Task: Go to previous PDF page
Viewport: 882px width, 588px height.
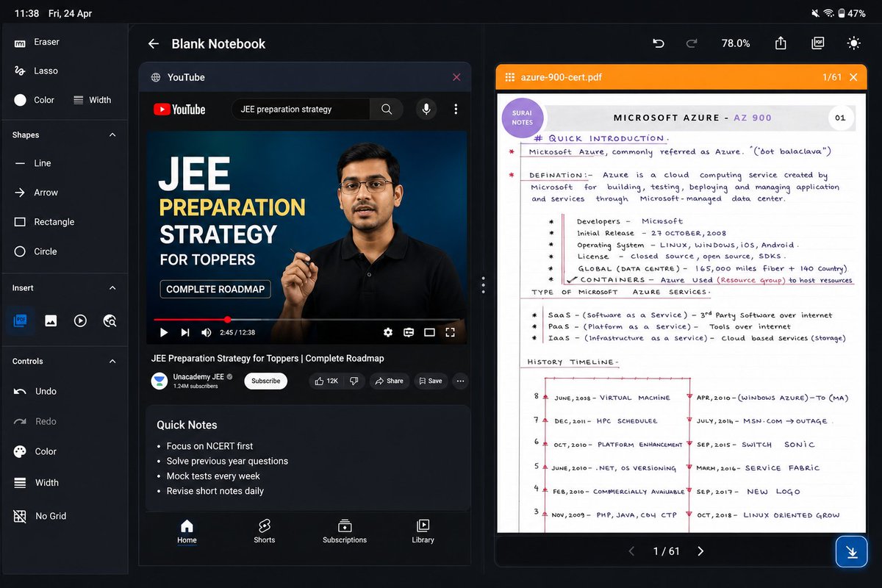Action: [631, 551]
